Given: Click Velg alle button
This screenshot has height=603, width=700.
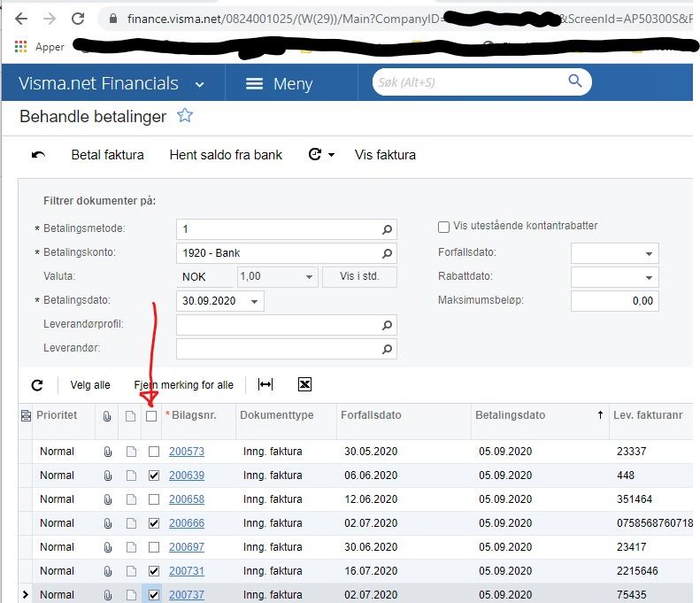Looking at the screenshot, I should pos(90,385).
